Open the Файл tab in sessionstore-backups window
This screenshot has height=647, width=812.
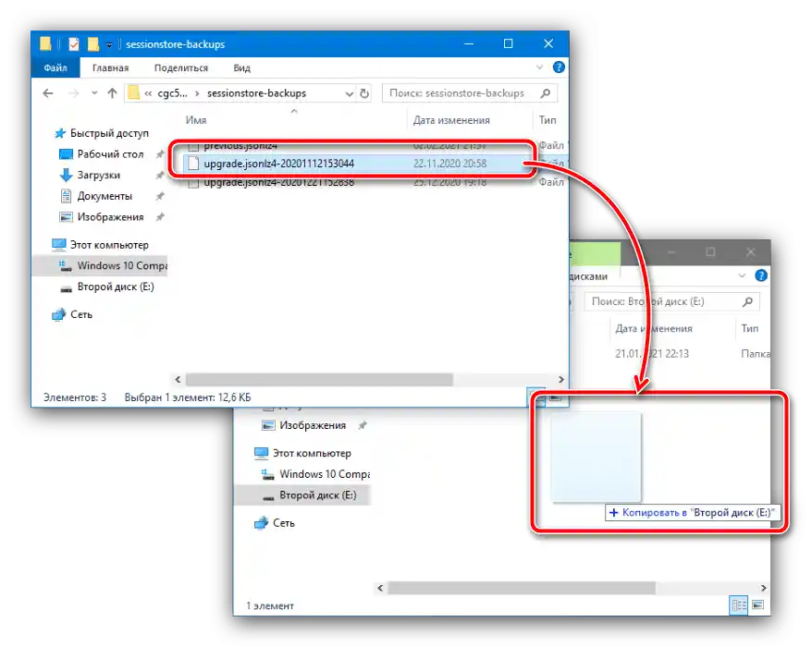[55, 67]
